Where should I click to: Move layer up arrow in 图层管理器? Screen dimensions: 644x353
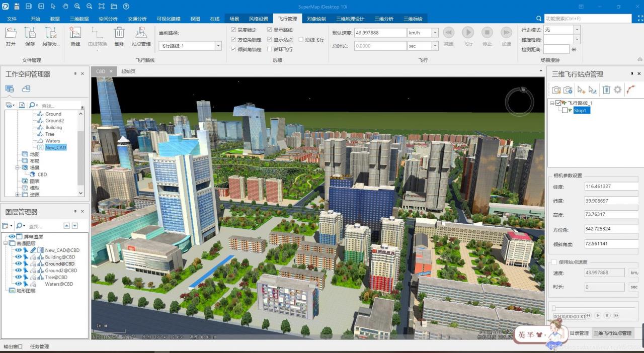66,226
